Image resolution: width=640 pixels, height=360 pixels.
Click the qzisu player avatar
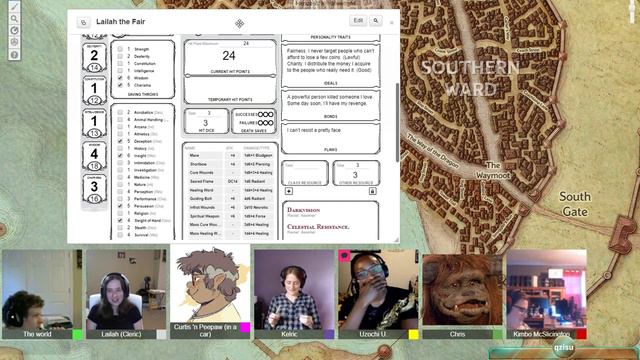[x=564, y=348]
